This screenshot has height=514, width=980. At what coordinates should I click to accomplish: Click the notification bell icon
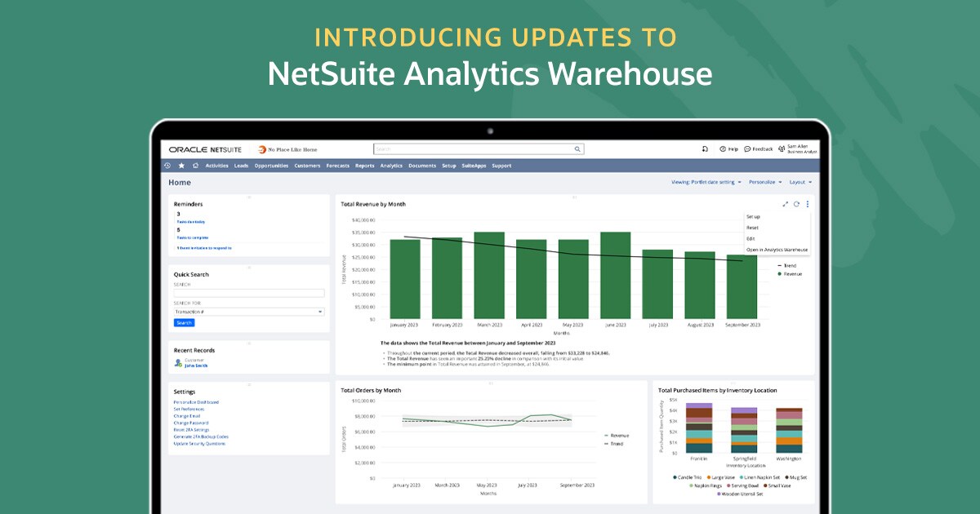[706, 149]
